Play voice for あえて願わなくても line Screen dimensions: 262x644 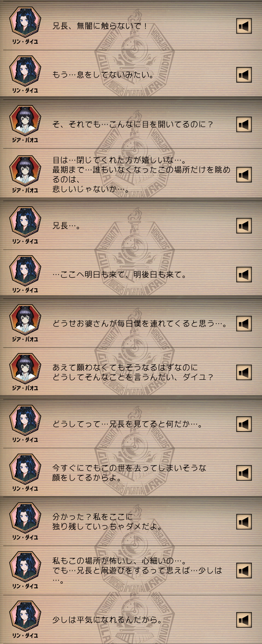[244, 372]
